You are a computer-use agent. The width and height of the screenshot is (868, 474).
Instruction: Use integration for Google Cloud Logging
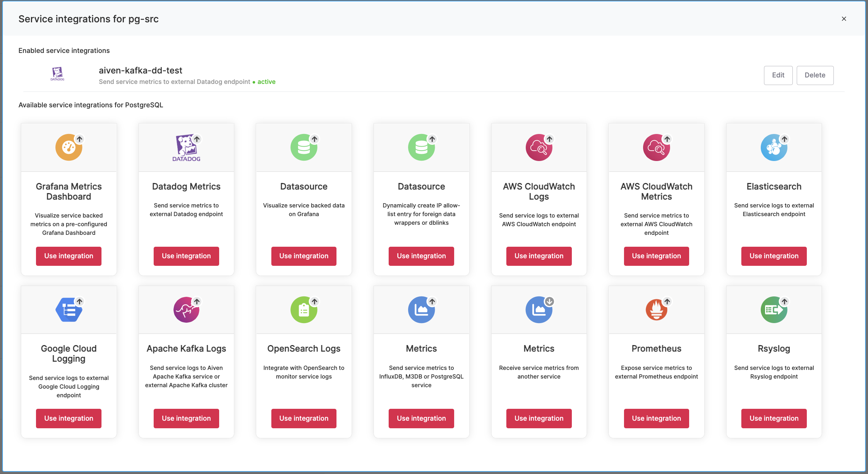click(x=69, y=419)
